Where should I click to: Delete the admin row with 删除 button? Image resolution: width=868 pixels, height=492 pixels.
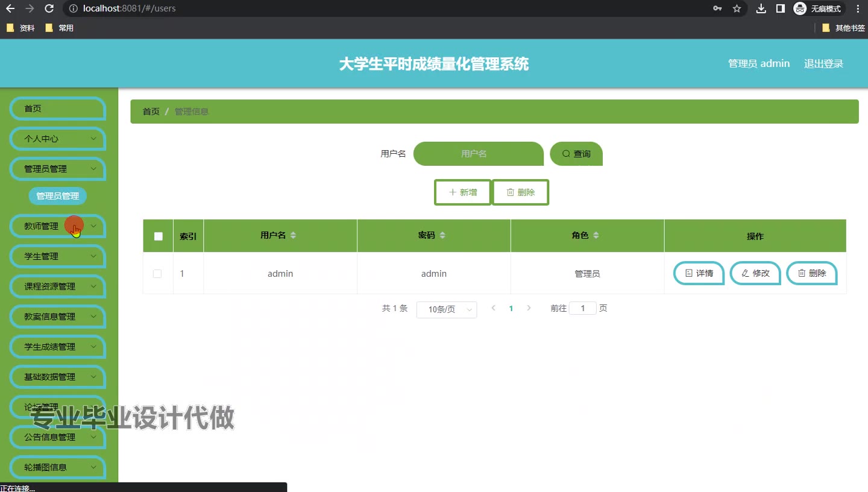click(x=812, y=273)
